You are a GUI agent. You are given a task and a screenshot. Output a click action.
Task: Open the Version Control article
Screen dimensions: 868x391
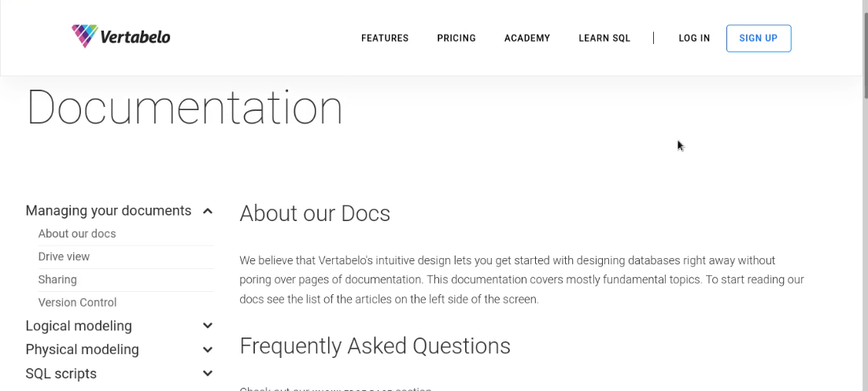[x=77, y=303]
